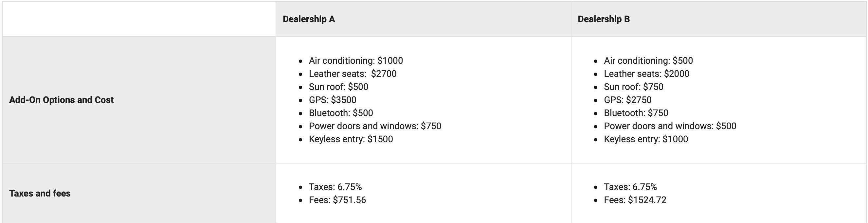Screen dimensions: 868x223
Task: Click the Sun roof: $750 list item
Action: 633,87
